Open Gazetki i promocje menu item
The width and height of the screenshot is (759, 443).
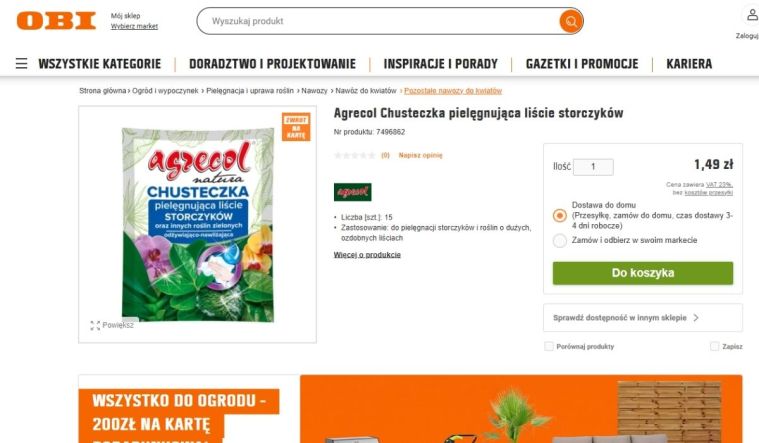click(582, 64)
